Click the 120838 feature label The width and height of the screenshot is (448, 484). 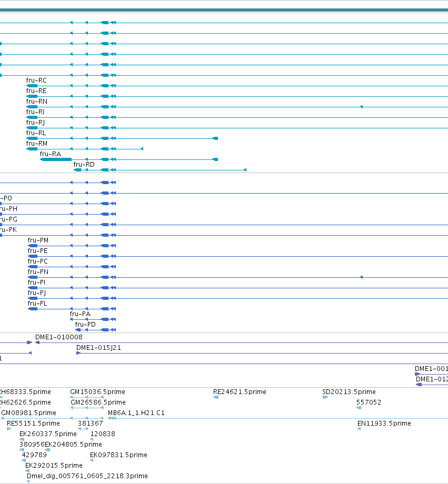(103, 433)
